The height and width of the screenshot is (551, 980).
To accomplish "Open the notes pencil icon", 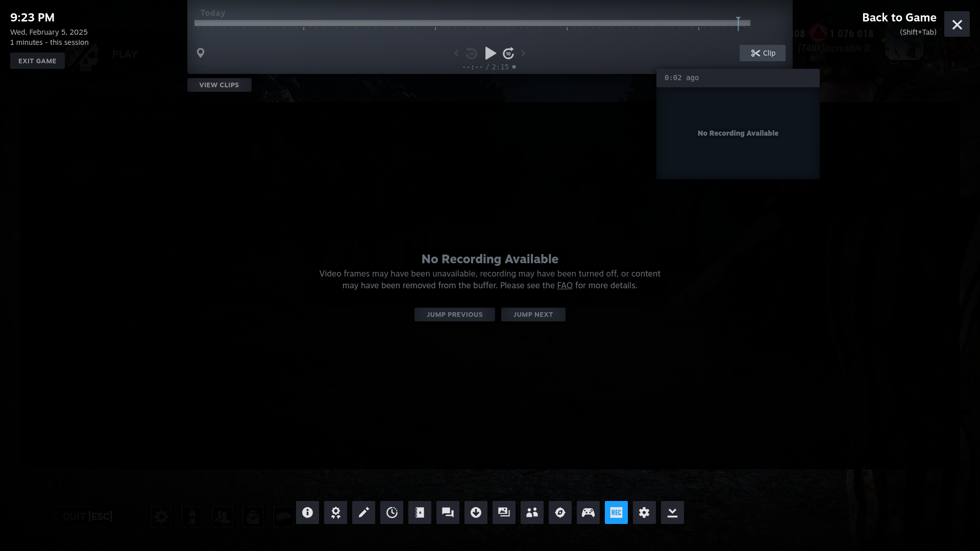I will point(363,512).
